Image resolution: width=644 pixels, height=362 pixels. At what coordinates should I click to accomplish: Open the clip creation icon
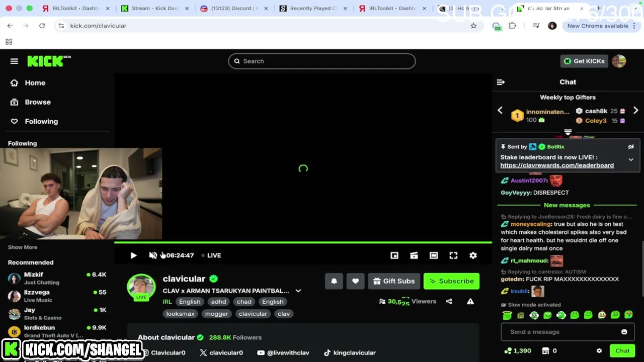[414, 255]
